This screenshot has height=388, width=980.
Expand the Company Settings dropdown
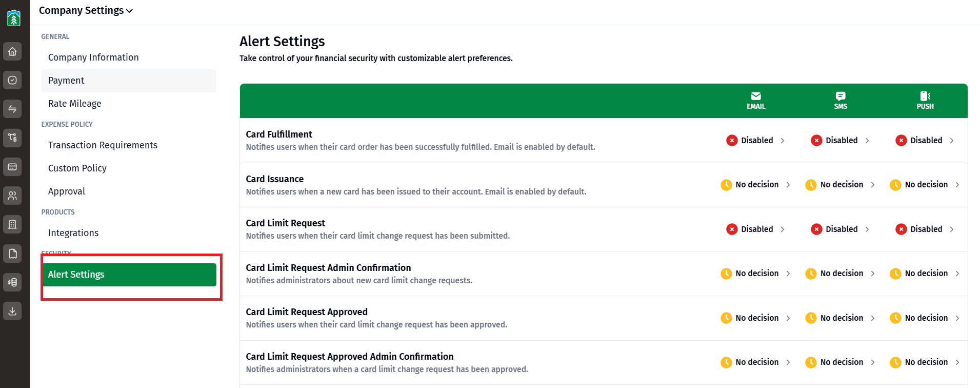tap(86, 11)
